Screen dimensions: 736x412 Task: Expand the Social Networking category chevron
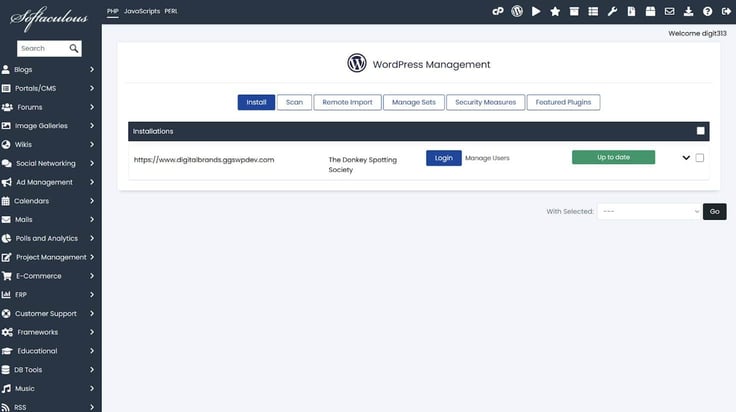click(92, 163)
